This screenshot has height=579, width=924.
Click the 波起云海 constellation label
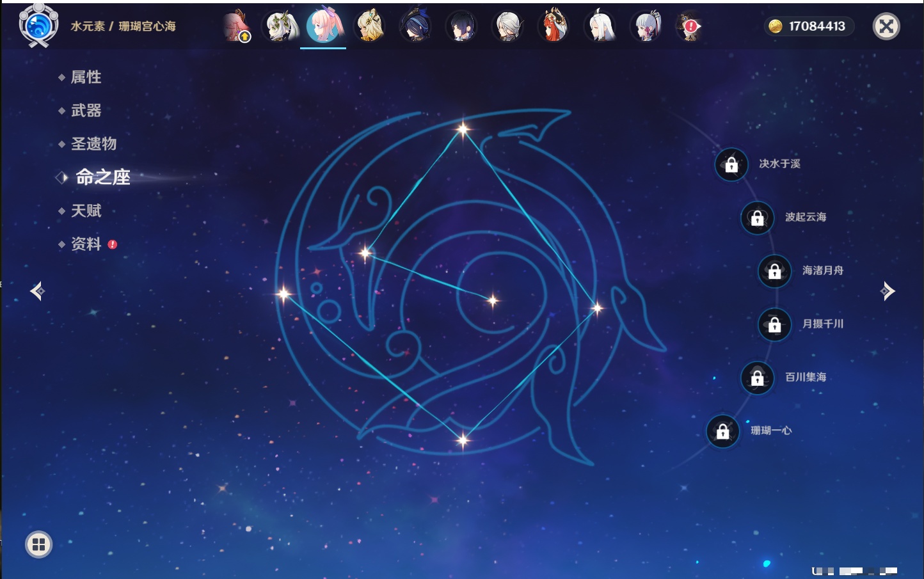[x=806, y=217]
